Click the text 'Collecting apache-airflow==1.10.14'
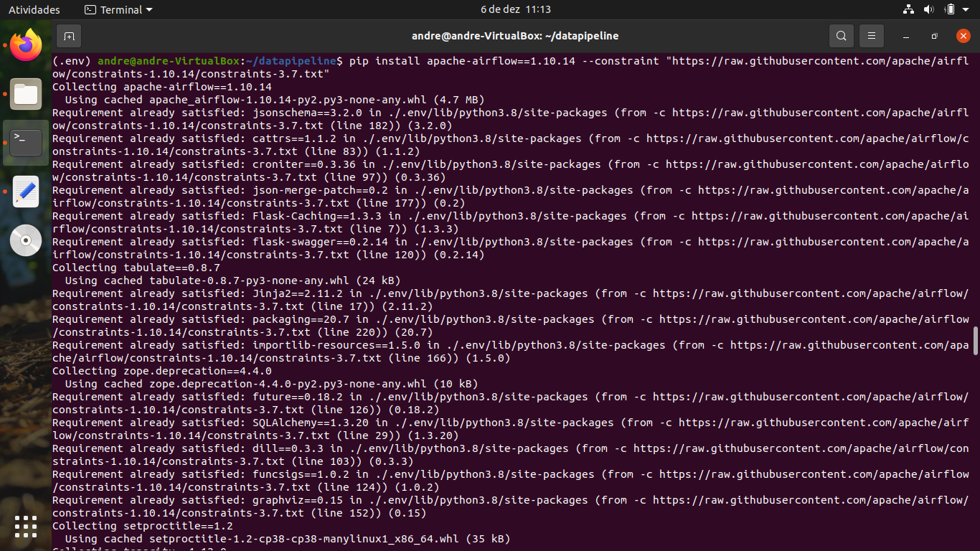This screenshot has width=980, height=551. [x=162, y=87]
